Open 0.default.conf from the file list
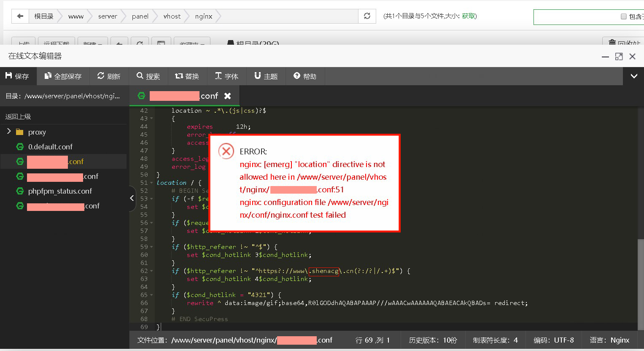Screen dimensions: 644x351 point(50,147)
